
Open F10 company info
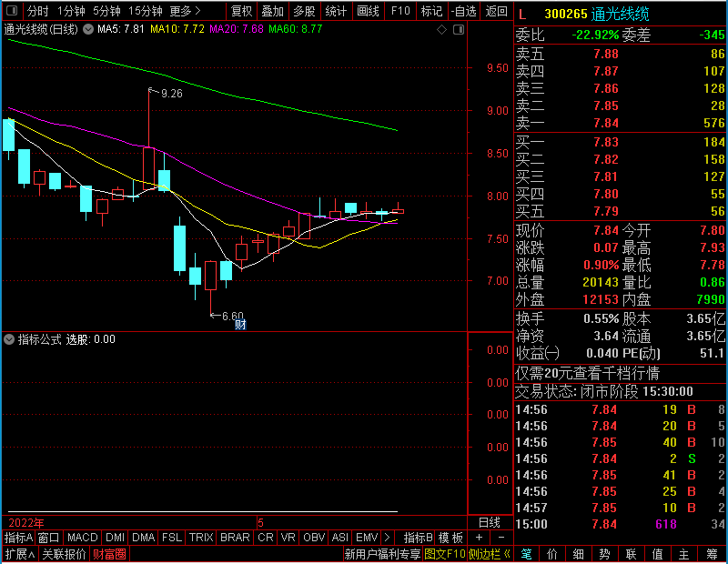pos(400,11)
